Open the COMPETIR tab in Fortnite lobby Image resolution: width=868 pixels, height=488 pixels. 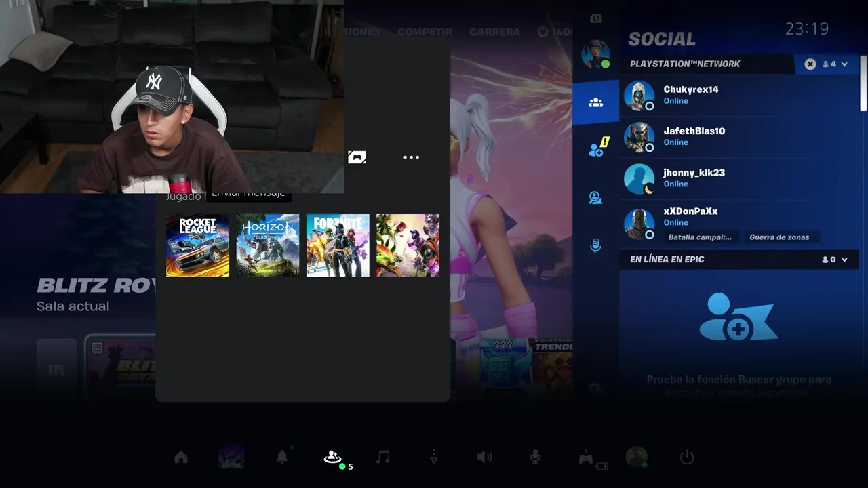[425, 32]
